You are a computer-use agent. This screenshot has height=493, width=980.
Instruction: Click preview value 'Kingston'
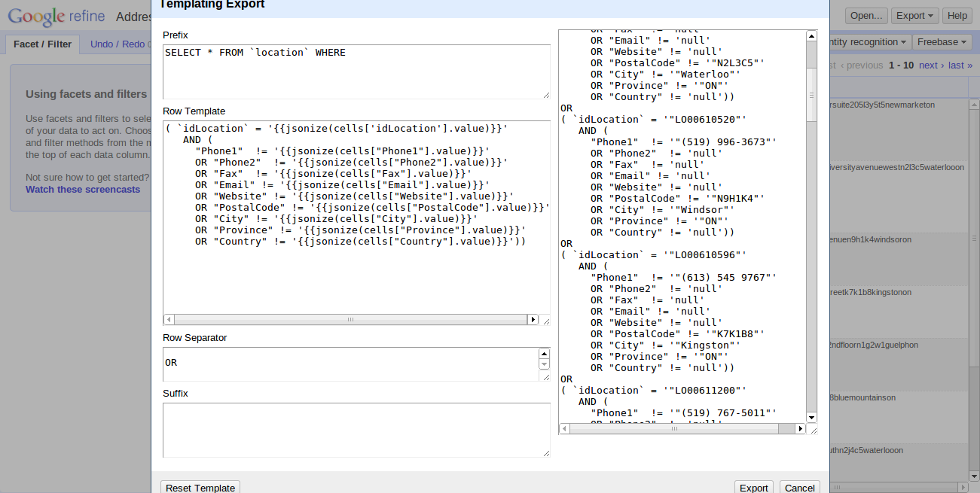(x=704, y=345)
